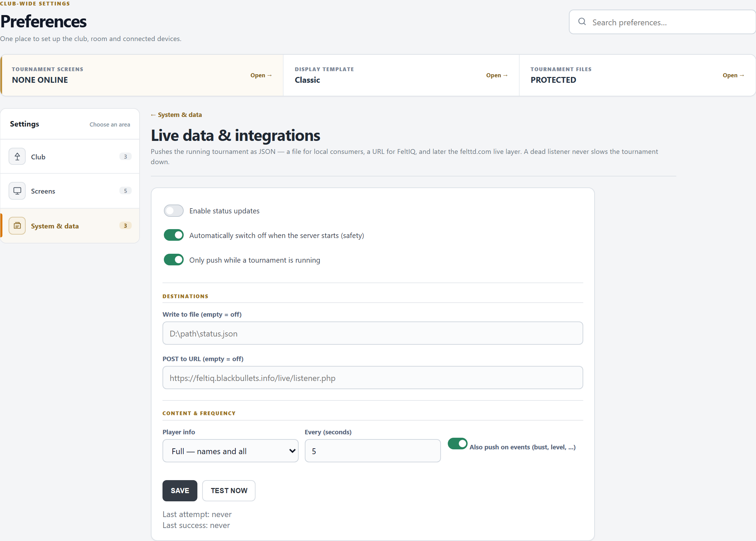
Task: Click the TEST NOW button
Action: [x=229, y=491]
